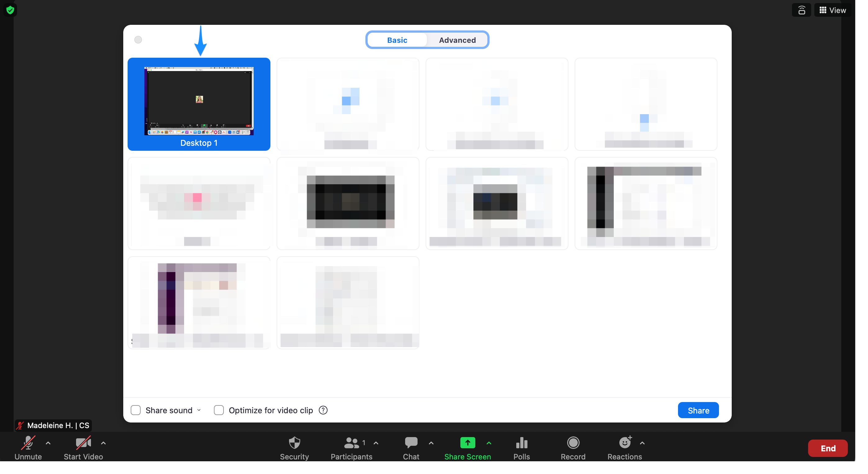Expand audio options chevron beside Unmute
Image resolution: width=868 pixels, height=474 pixels.
(x=48, y=443)
